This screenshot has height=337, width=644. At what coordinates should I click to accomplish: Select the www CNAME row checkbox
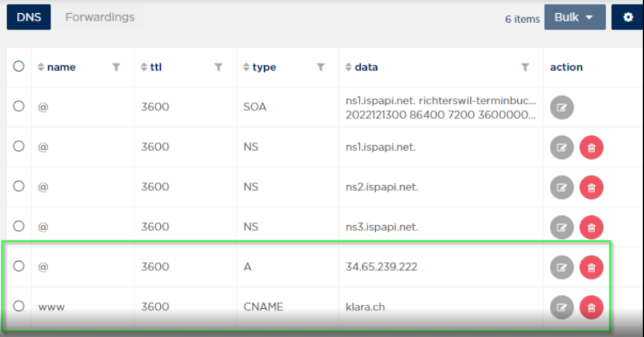point(18,306)
